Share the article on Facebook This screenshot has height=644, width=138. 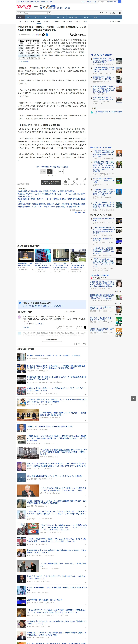[x=47, y=35]
